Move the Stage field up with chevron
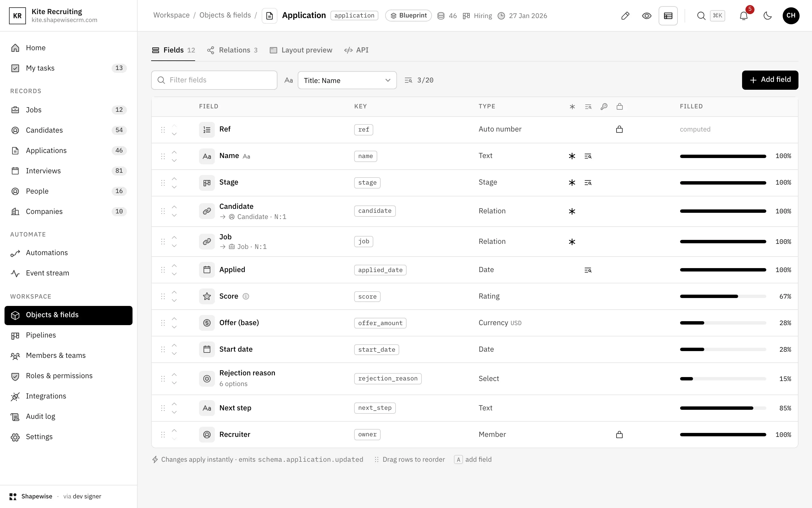 [x=174, y=179]
